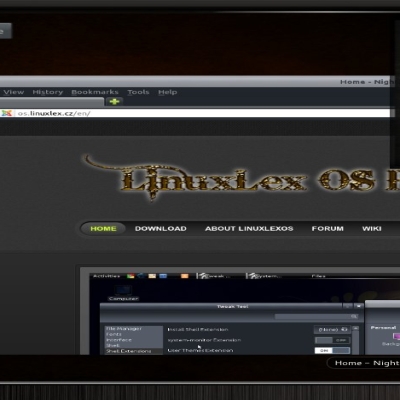Click the Joomla site icon in the address bar

(x=6, y=113)
